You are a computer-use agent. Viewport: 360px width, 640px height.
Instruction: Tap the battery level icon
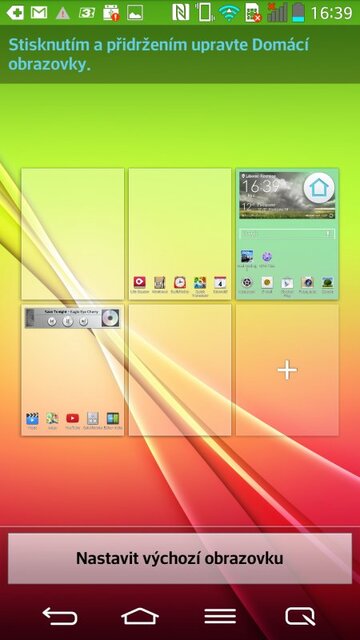[299, 12]
